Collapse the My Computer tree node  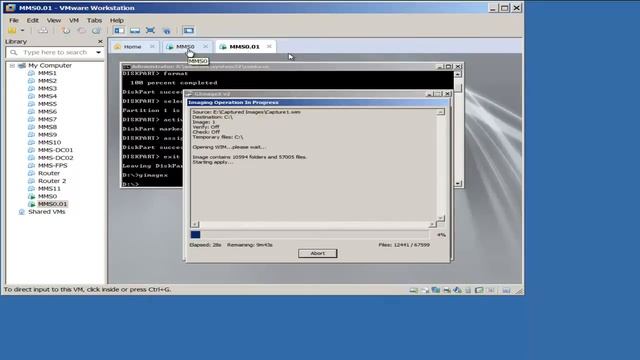[x=12, y=65]
